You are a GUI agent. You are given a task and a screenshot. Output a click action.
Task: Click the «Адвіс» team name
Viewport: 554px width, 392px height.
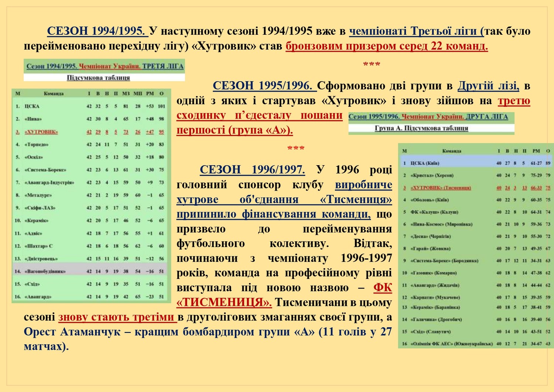coord(33,234)
